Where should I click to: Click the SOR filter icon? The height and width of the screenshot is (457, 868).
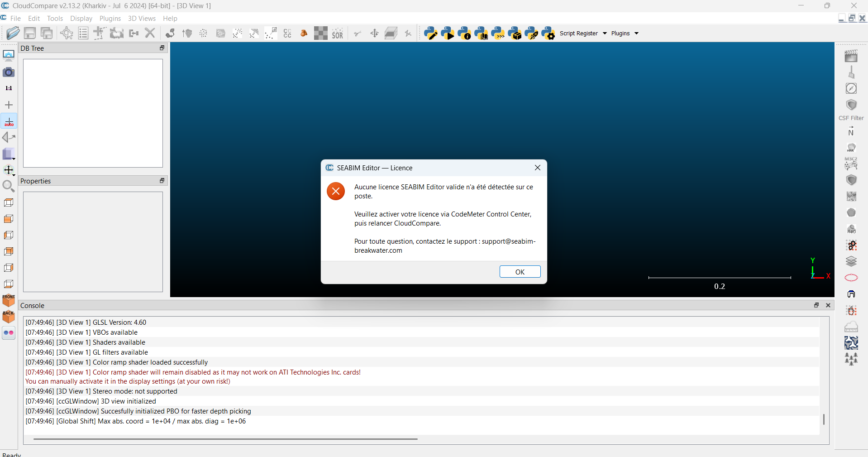[338, 34]
